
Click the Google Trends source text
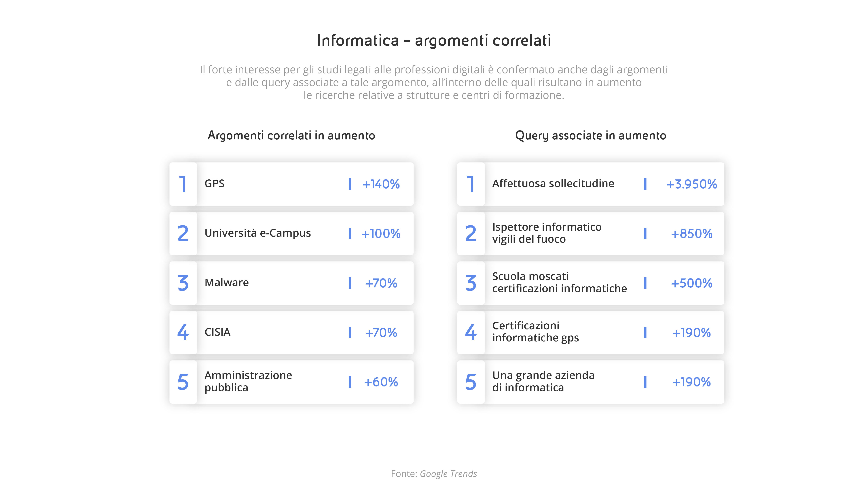click(x=448, y=474)
